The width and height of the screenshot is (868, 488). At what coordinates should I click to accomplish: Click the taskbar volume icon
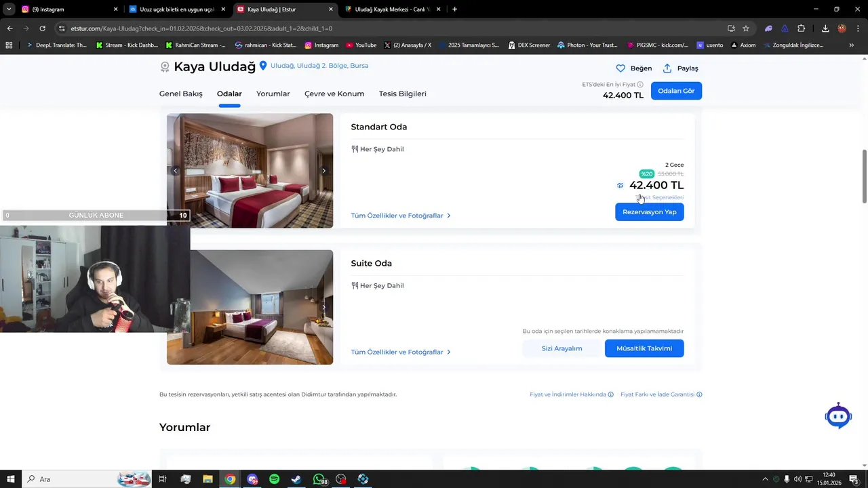(x=797, y=479)
